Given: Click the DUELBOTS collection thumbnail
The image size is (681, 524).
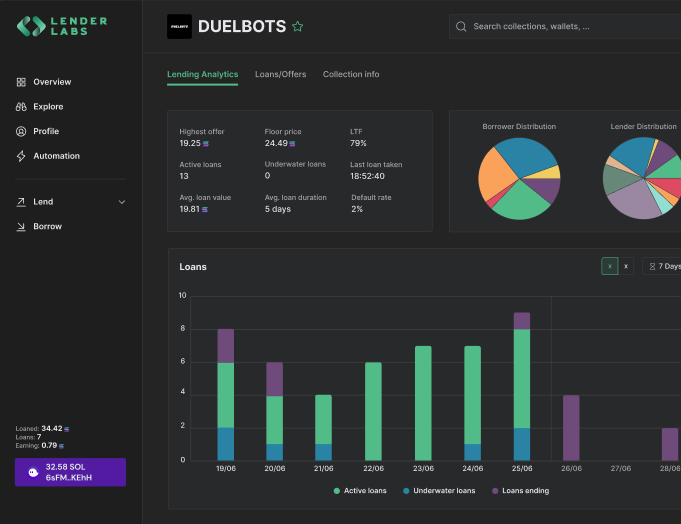Looking at the screenshot, I should [179, 27].
